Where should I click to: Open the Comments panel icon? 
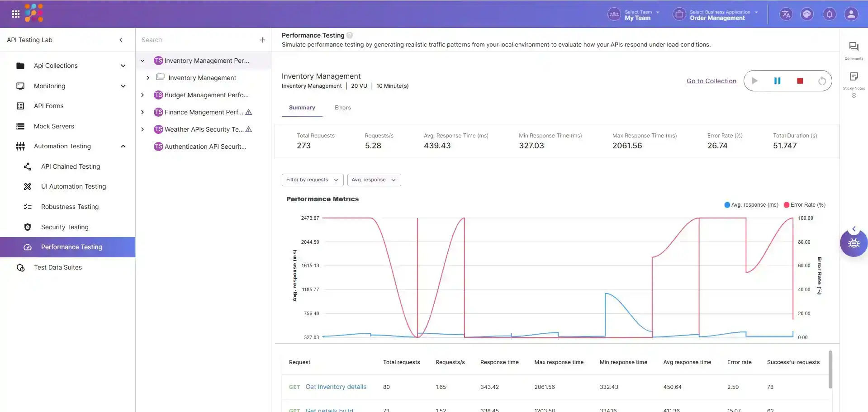click(854, 47)
